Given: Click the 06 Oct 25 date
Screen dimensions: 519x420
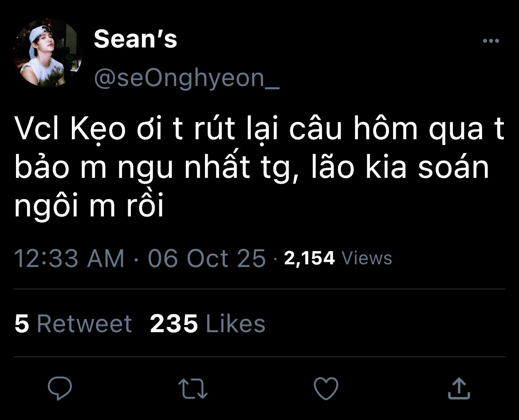Looking at the screenshot, I should (207, 258).
